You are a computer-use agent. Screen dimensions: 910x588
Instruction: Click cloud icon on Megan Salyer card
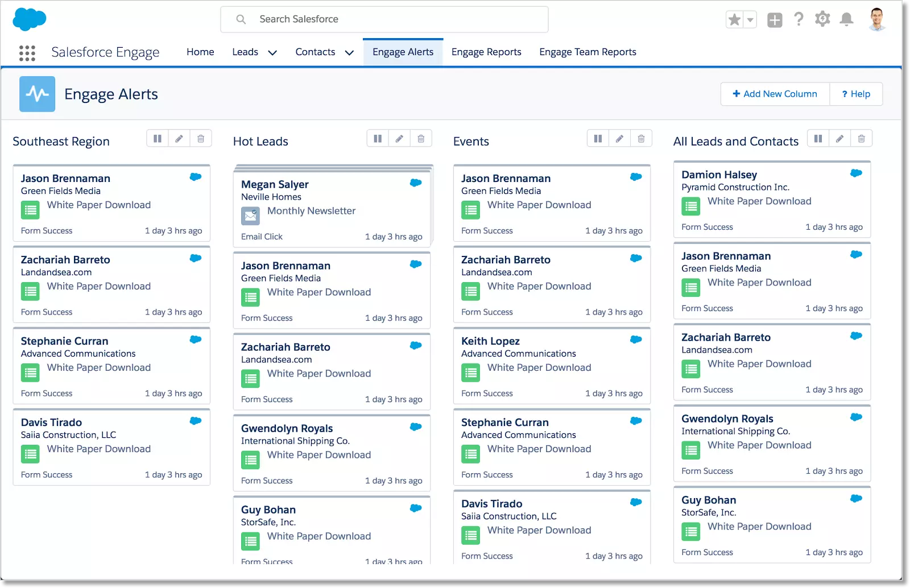pyautogui.click(x=416, y=183)
